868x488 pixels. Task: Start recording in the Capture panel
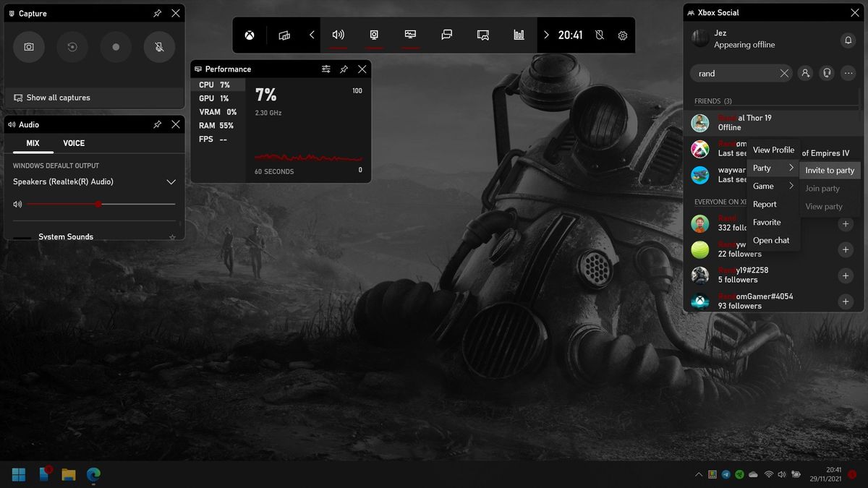tap(116, 47)
